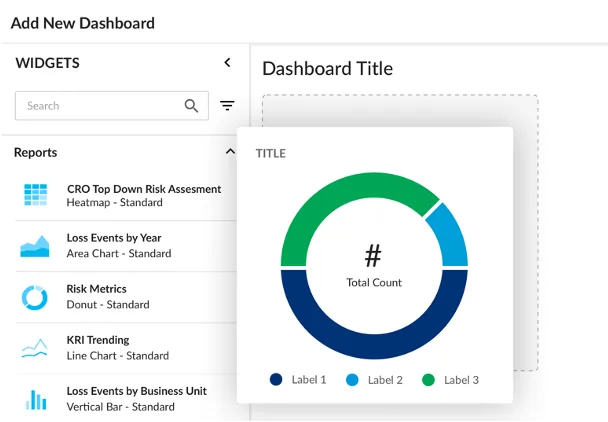
Task: Collapse the Widgets panel with the left chevron
Action: coord(228,62)
